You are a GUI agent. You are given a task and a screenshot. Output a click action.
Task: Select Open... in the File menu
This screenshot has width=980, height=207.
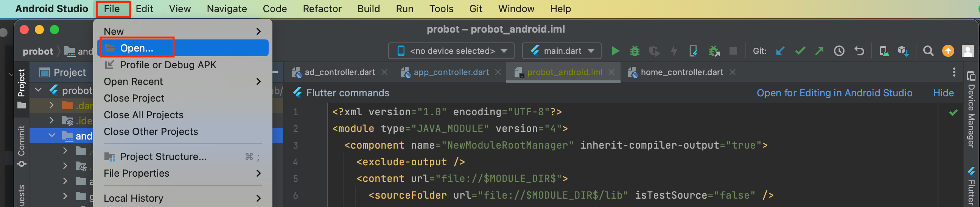click(137, 48)
